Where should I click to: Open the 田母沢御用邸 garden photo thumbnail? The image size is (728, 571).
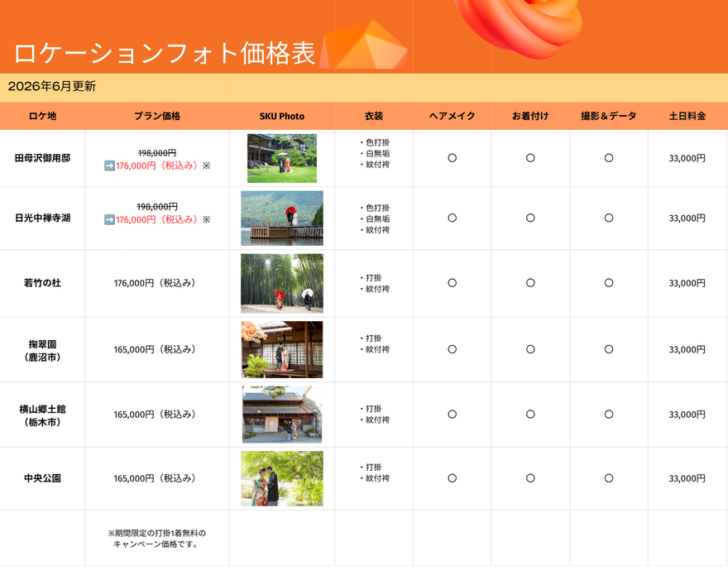282,158
